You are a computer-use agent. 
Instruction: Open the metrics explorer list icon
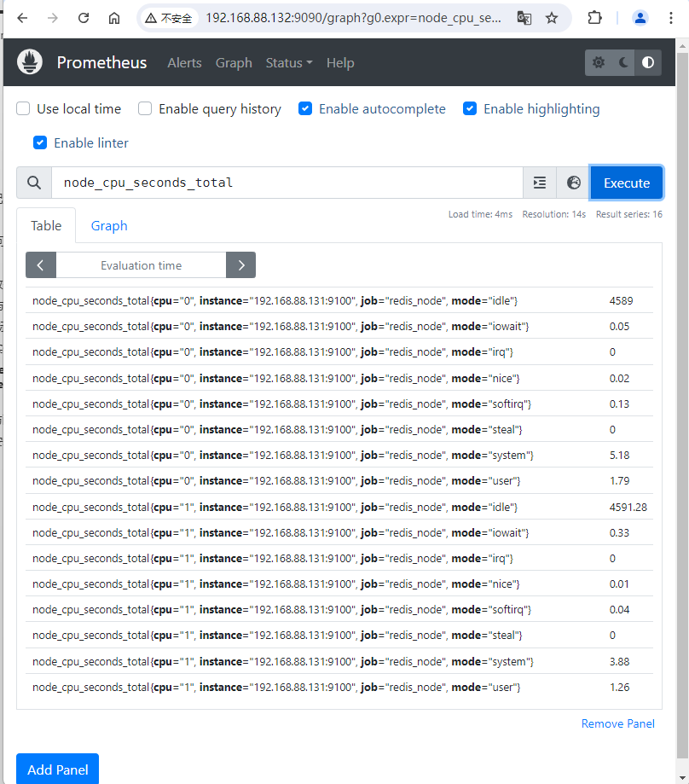click(x=539, y=182)
